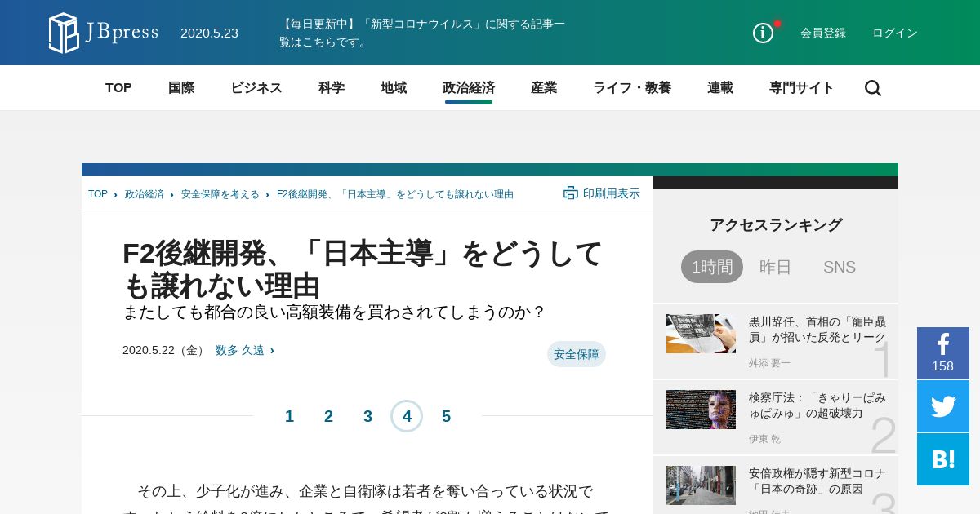Click the アクセスランキング heading
The image size is (980, 514).
coord(776,224)
